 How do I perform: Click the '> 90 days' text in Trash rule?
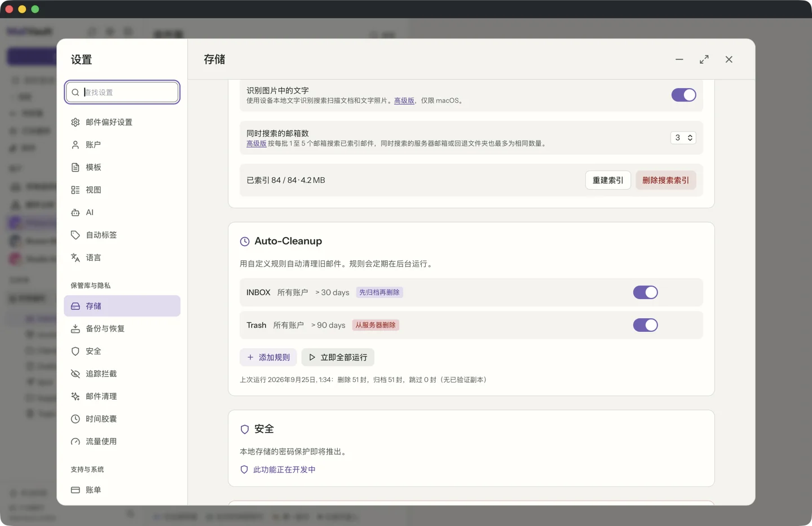coord(328,325)
